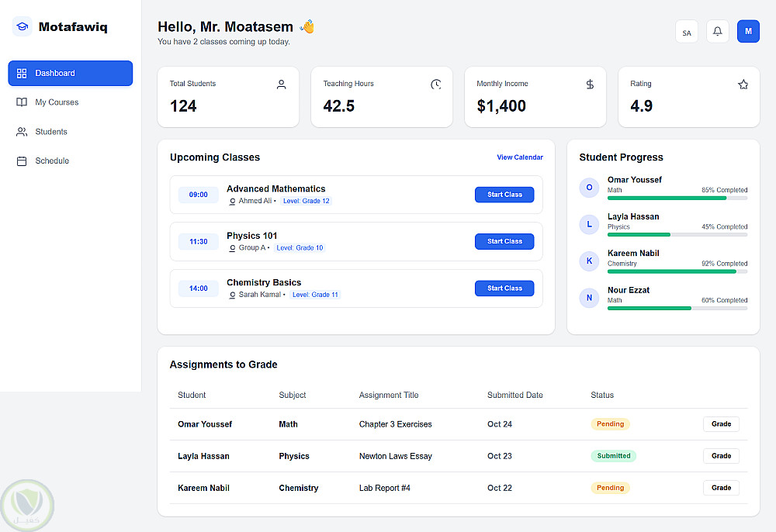The width and height of the screenshot is (776, 532).
Task: Start the Chemistry Basics class
Action: 504,288
